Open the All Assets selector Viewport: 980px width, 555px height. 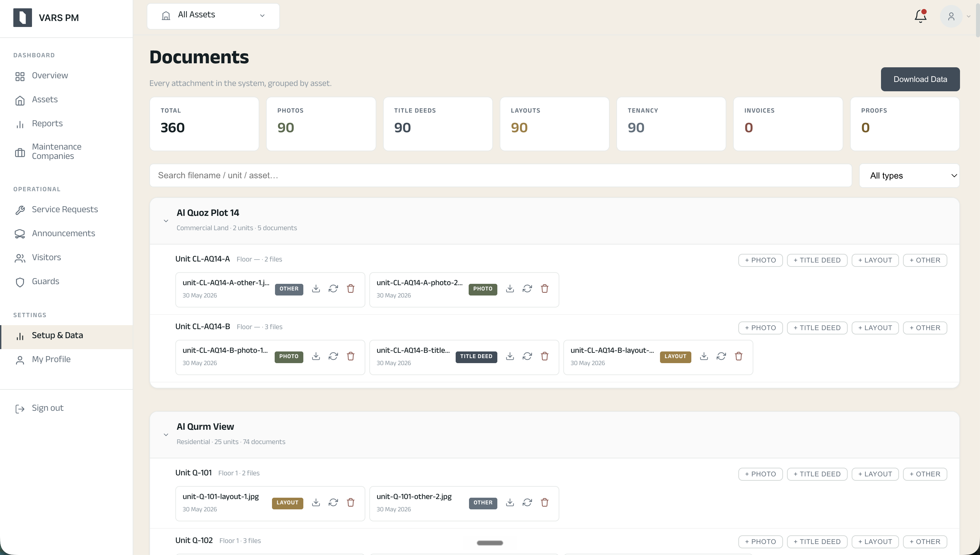[213, 16]
